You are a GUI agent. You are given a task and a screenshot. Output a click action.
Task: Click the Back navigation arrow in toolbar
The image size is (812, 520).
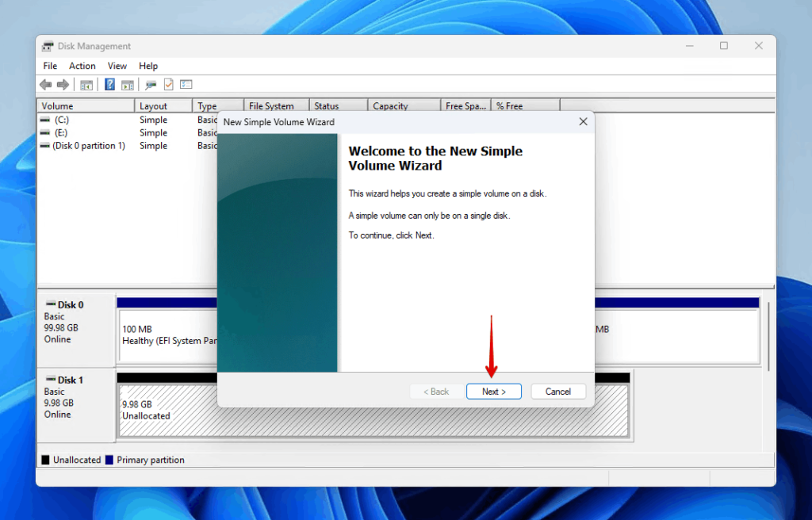pyautogui.click(x=45, y=84)
